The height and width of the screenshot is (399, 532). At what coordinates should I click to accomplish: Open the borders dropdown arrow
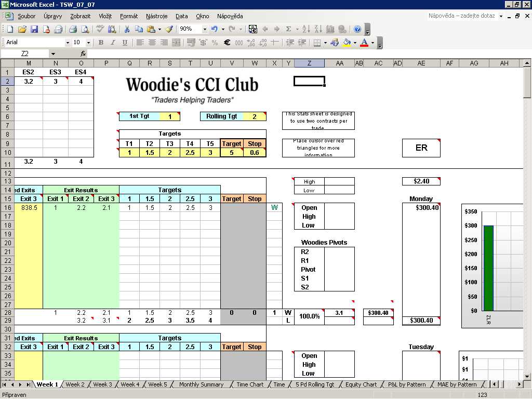coord(325,43)
